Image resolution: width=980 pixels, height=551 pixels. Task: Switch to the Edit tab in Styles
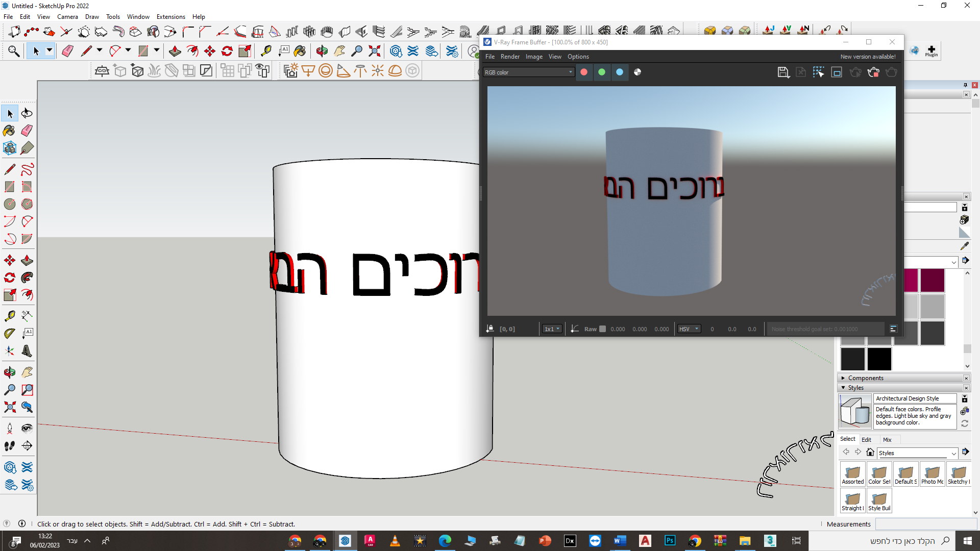866,440
